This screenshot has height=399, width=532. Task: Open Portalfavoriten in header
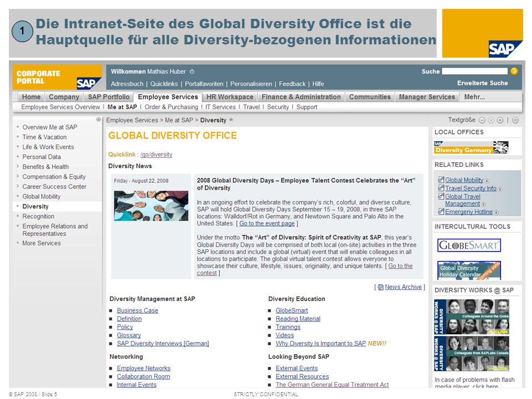(204, 84)
